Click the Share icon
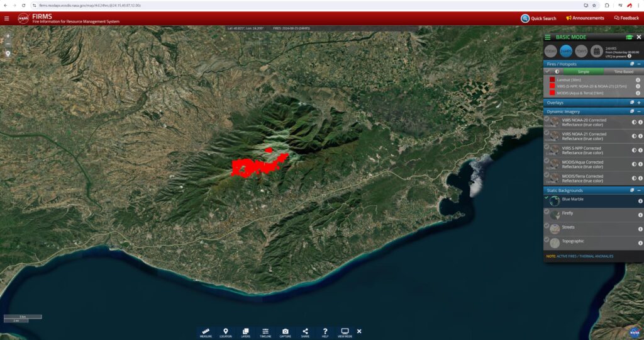 305,332
